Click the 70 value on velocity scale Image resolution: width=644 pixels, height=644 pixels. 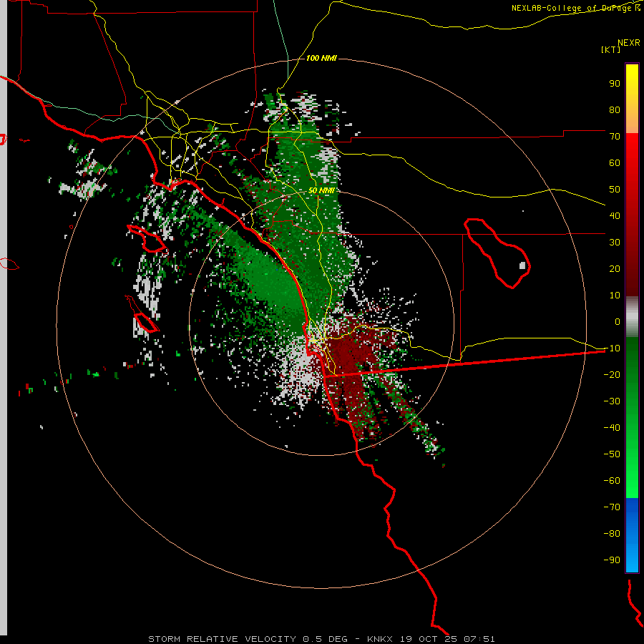(615, 137)
